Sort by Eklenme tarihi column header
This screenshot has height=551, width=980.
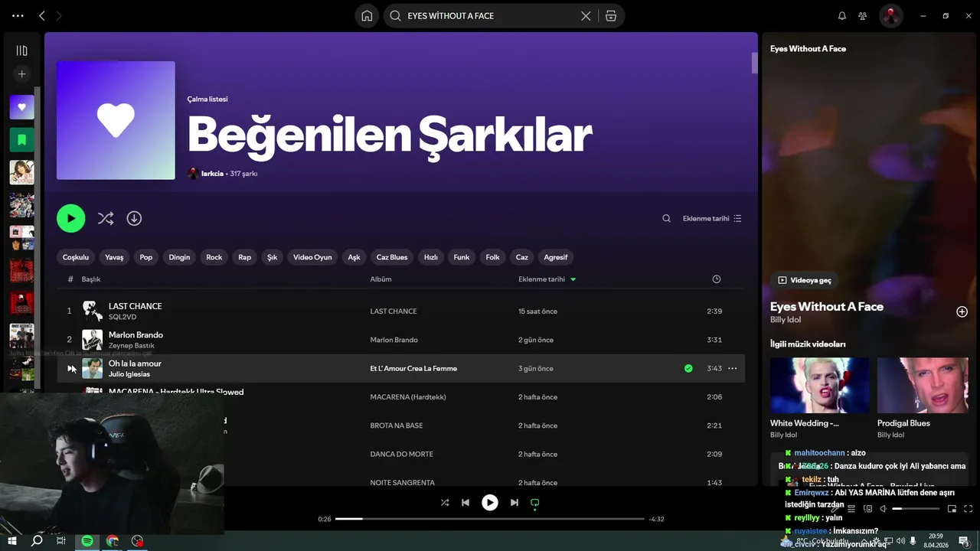pyautogui.click(x=547, y=279)
